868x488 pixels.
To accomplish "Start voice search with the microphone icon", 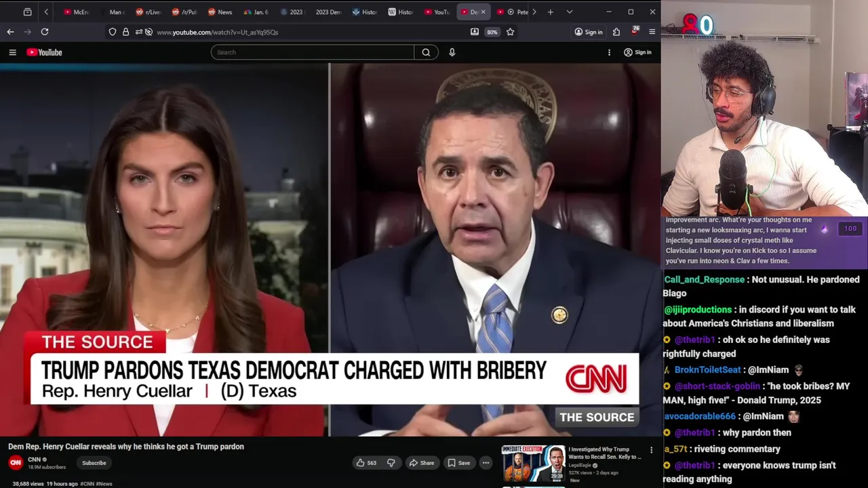I will pos(452,52).
